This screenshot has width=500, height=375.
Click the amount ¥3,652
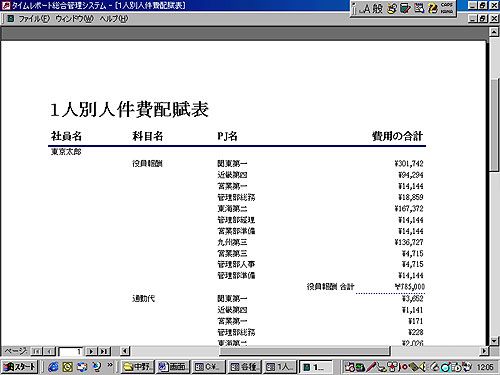point(413,298)
